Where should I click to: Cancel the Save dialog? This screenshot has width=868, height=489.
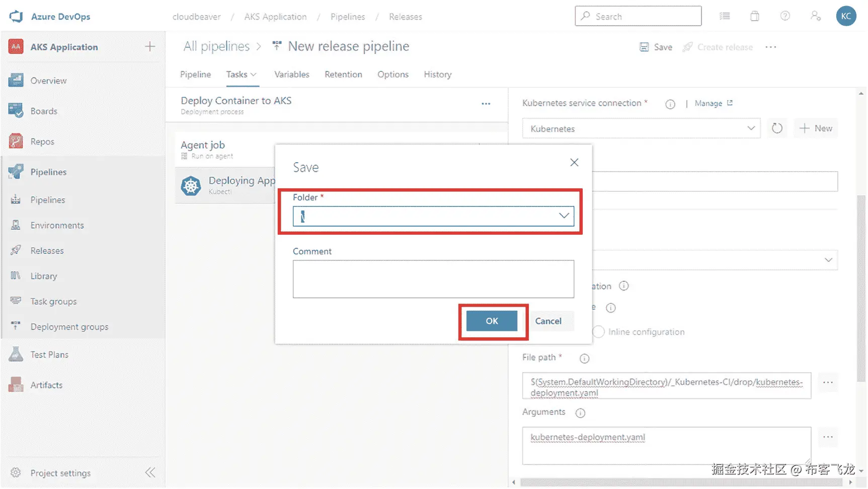548,321
